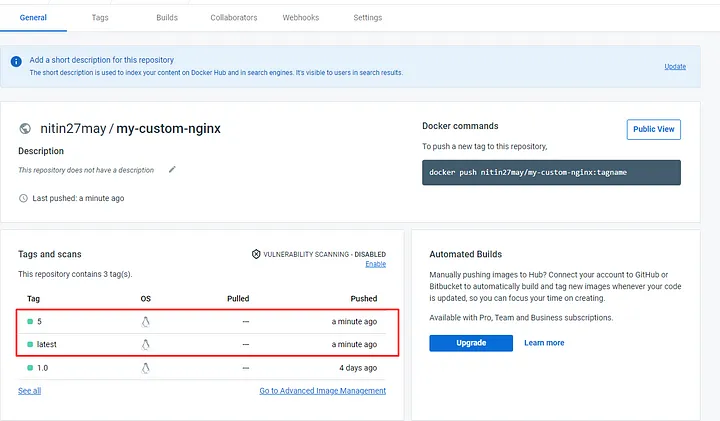
Task: Click the vulnerability scanning shield icon
Action: point(256,254)
